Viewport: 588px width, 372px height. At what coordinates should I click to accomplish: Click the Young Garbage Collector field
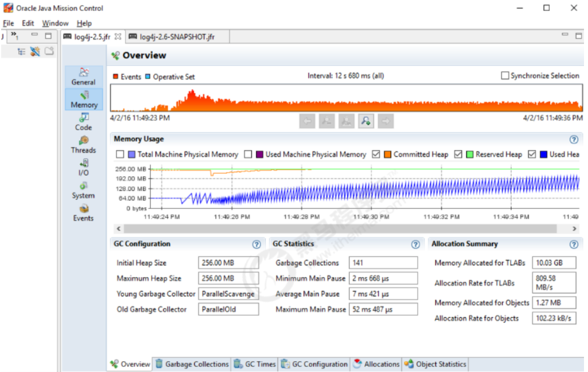(228, 294)
